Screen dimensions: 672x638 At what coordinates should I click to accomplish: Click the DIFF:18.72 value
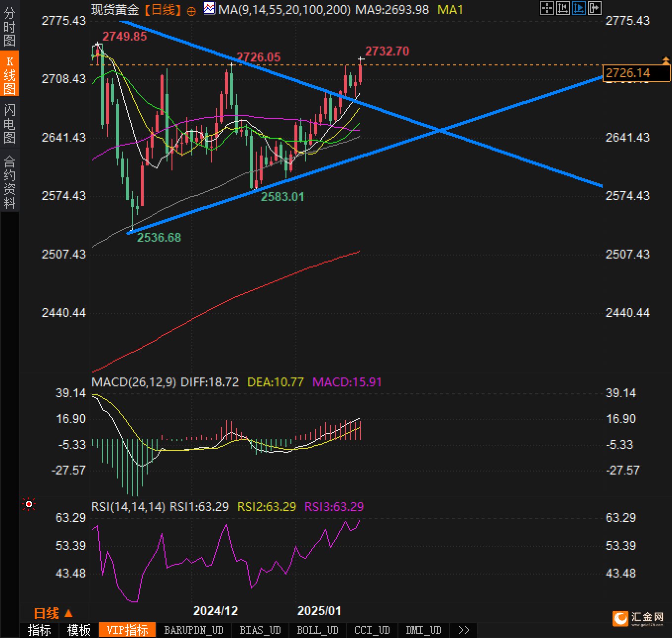[209, 382]
